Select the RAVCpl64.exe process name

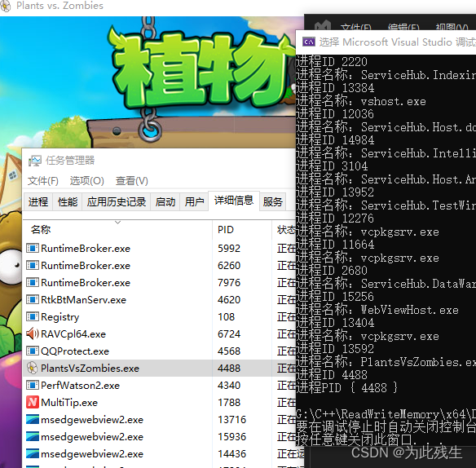pyautogui.click(x=73, y=334)
